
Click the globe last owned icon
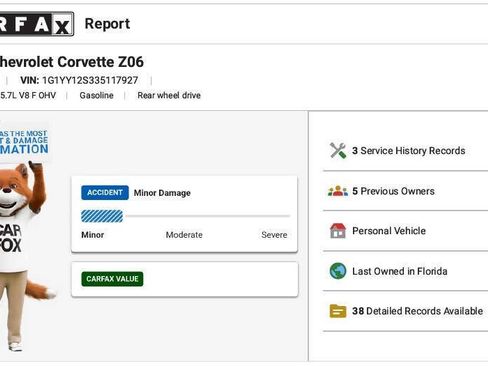tap(338, 271)
